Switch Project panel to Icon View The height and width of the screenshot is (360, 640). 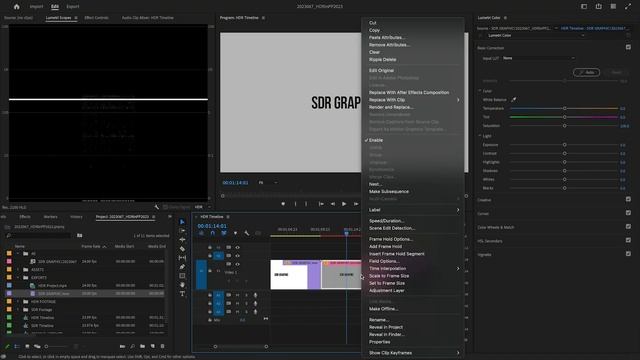coord(27,346)
